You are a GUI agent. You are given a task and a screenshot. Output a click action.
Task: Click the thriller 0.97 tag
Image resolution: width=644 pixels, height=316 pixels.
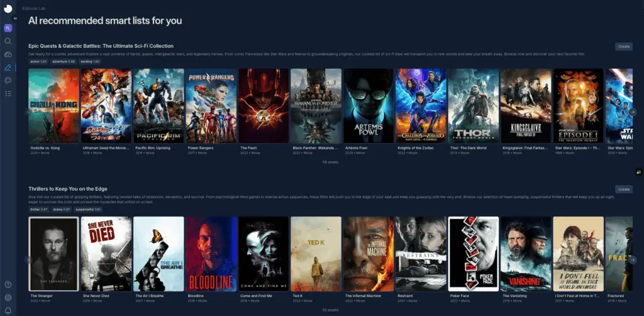coord(38,210)
